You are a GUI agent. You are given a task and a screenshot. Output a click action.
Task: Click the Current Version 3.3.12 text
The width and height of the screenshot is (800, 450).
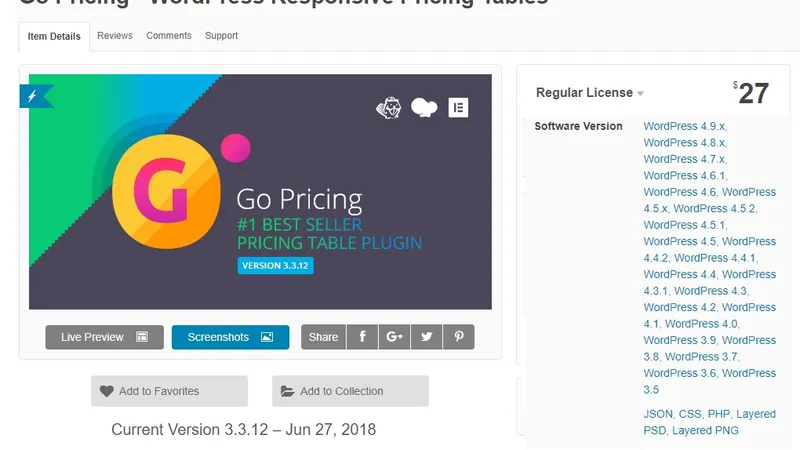coord(244,430)
